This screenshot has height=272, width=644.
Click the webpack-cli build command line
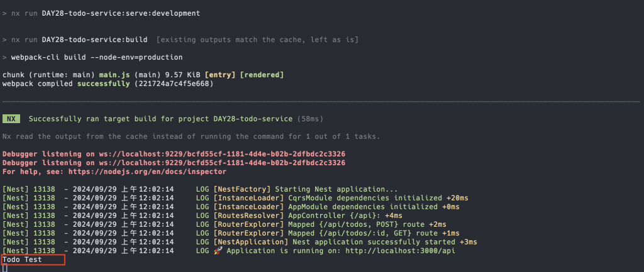[92, 57]
